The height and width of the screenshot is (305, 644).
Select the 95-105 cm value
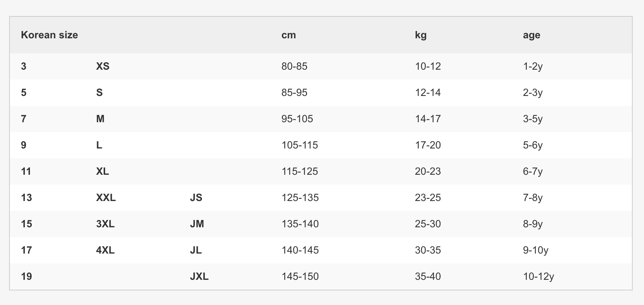tap(297, 119)
